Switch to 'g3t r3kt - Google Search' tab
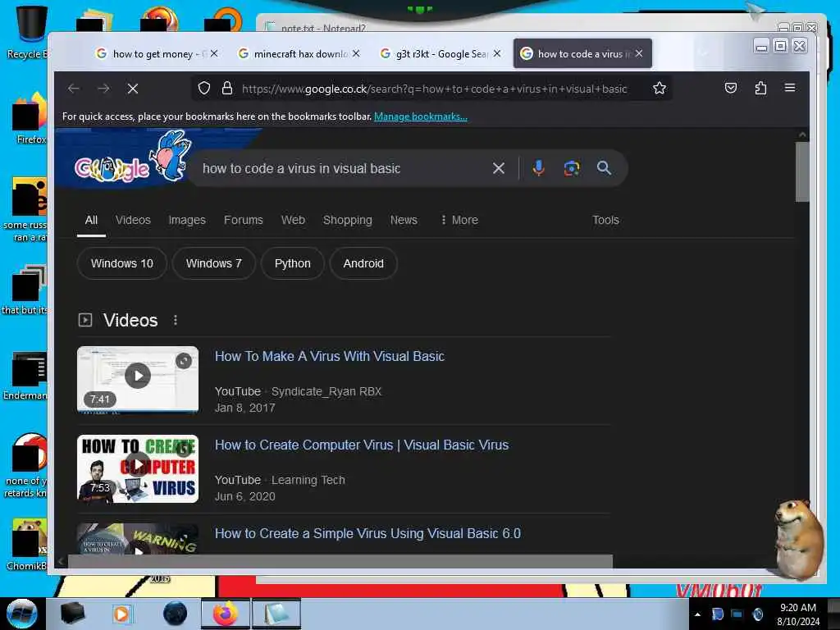The image size is (840, 630). [x=441, y=53]
